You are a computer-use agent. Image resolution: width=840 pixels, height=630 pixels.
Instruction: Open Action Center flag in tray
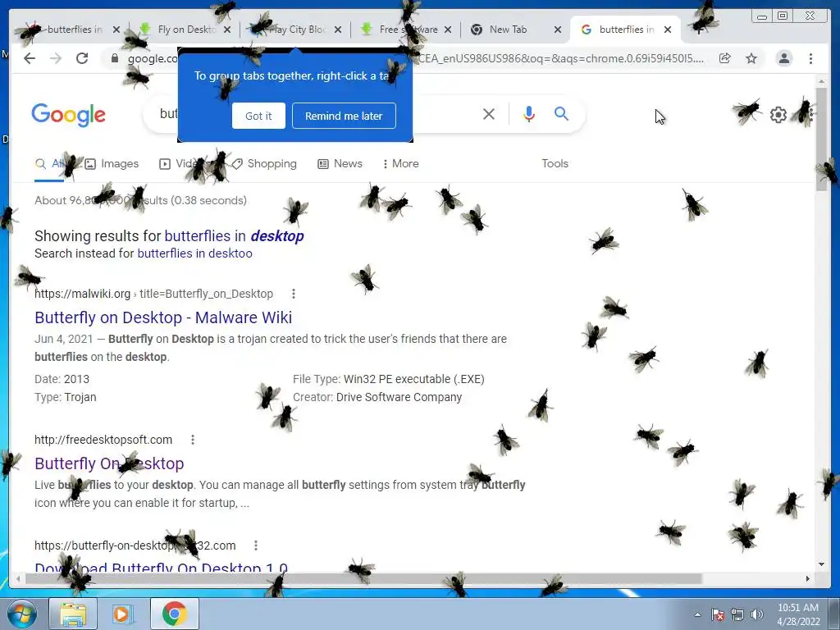pos(718,614)
